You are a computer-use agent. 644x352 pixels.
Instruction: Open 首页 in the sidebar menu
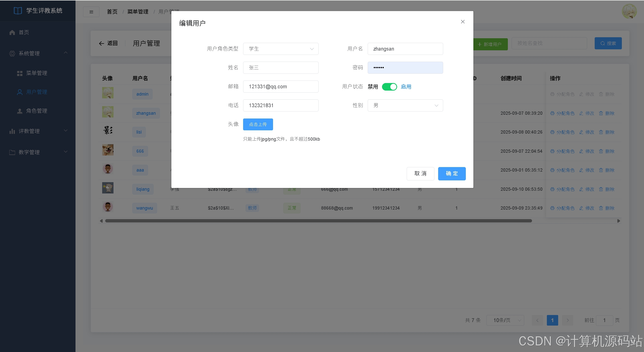click(38, 32)
